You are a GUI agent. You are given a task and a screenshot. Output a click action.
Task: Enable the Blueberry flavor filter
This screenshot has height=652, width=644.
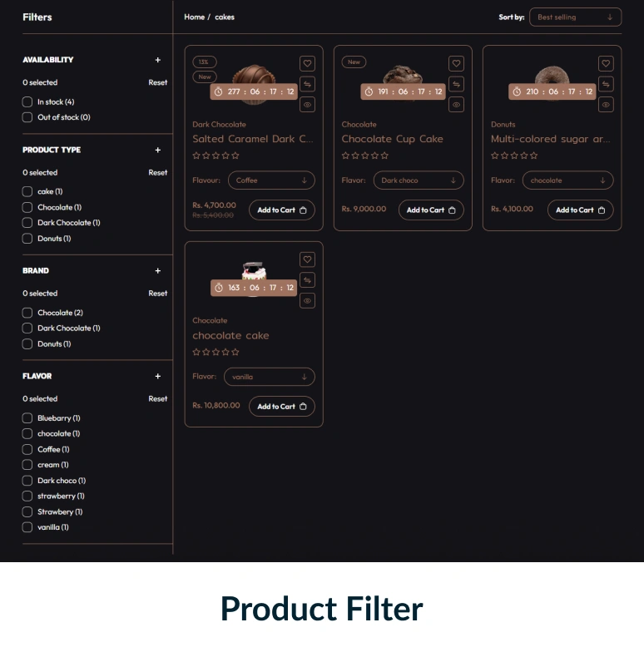[x=27, y=418]
